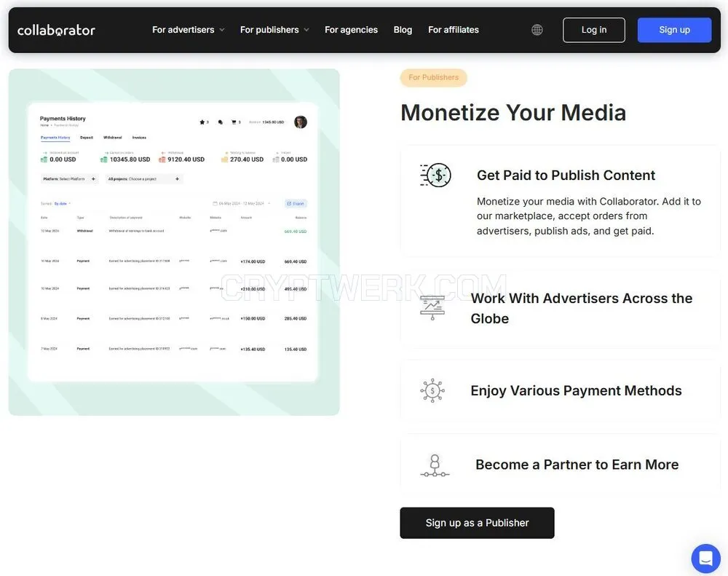Click the Monetize Your Media heading
This screenshot has width=728, height=576.
tap(513, 113)
